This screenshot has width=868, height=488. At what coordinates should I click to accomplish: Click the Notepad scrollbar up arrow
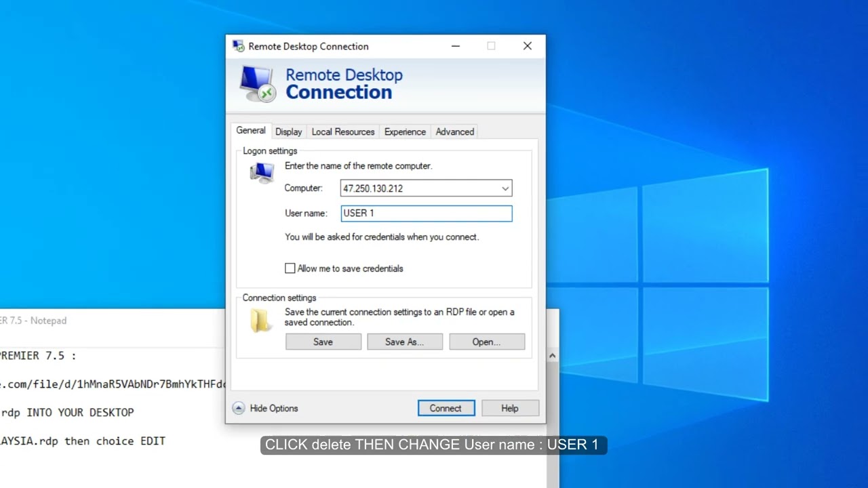[552, 356]
